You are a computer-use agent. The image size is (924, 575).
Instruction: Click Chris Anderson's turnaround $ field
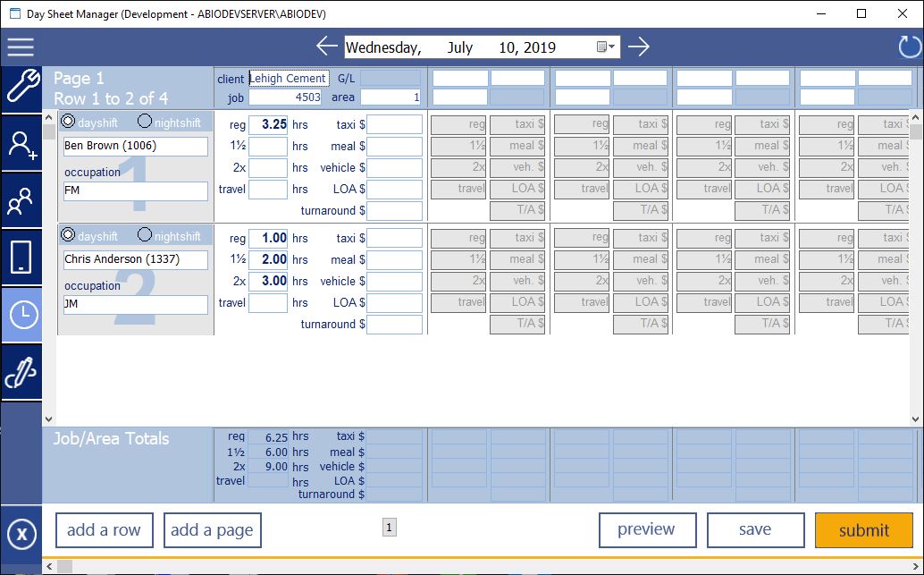394,325
